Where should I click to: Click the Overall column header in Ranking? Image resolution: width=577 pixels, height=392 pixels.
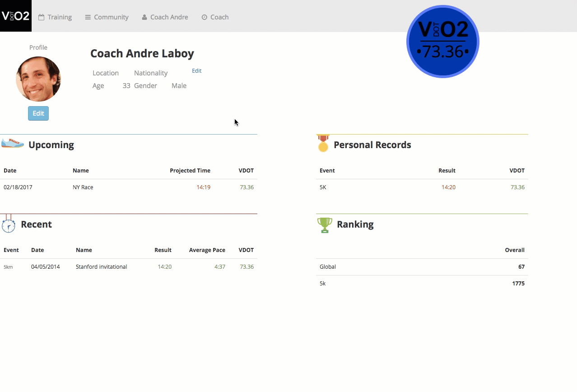[515, 250]
